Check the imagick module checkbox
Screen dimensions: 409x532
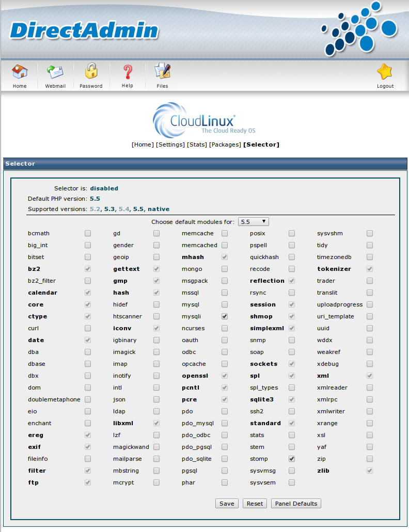pyautogui.click(x=156, y=352)
